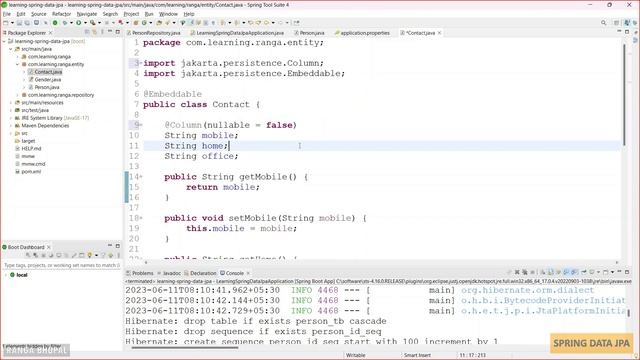Expand the Maven Dependencies node
This screenshot has height=360, width=640.
11,126
